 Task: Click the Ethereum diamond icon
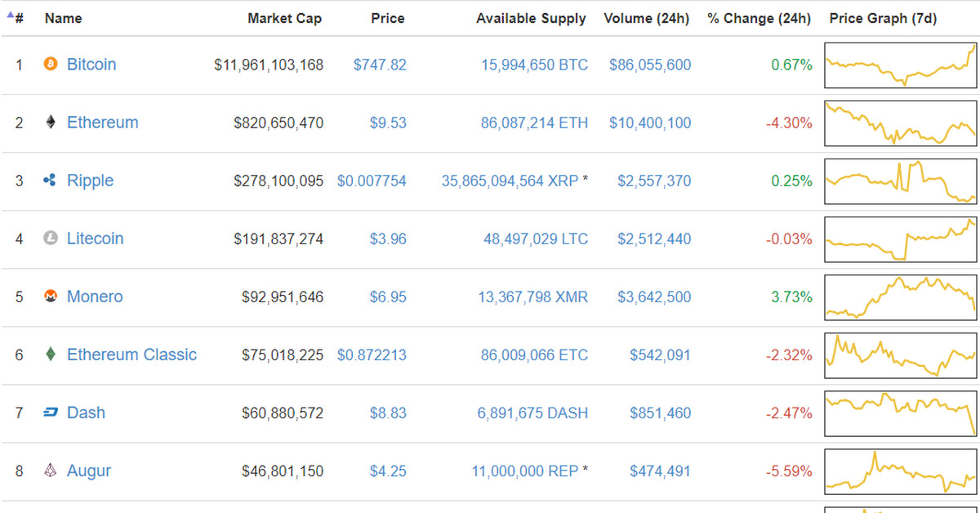click(51, 123)
